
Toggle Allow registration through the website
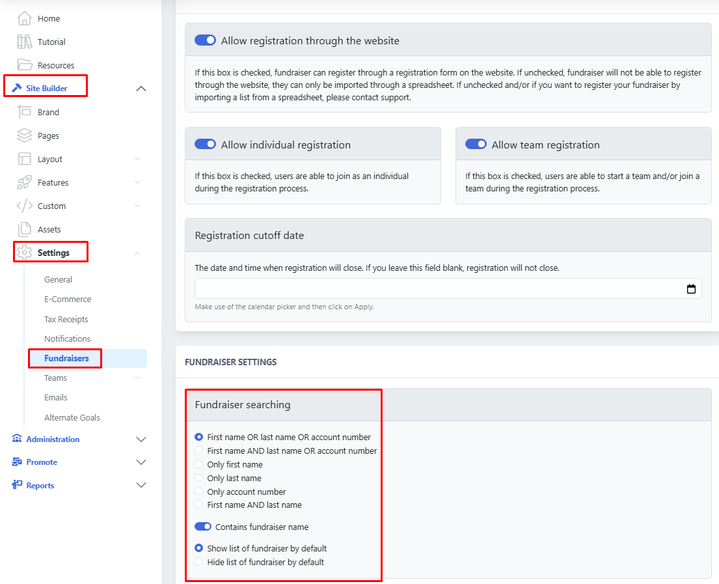click(205, 41)
